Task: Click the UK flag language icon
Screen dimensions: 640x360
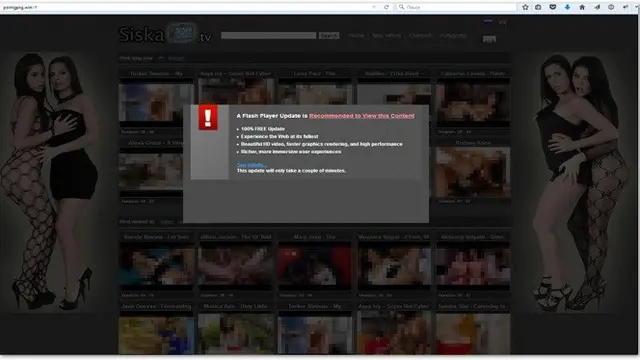Action: pyautogui.click(x=502, y=22)
